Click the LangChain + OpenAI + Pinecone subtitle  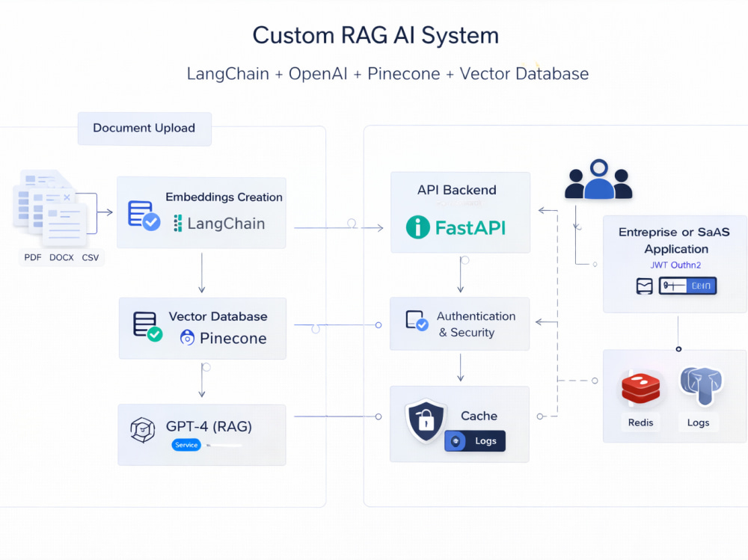click(387, 74)
